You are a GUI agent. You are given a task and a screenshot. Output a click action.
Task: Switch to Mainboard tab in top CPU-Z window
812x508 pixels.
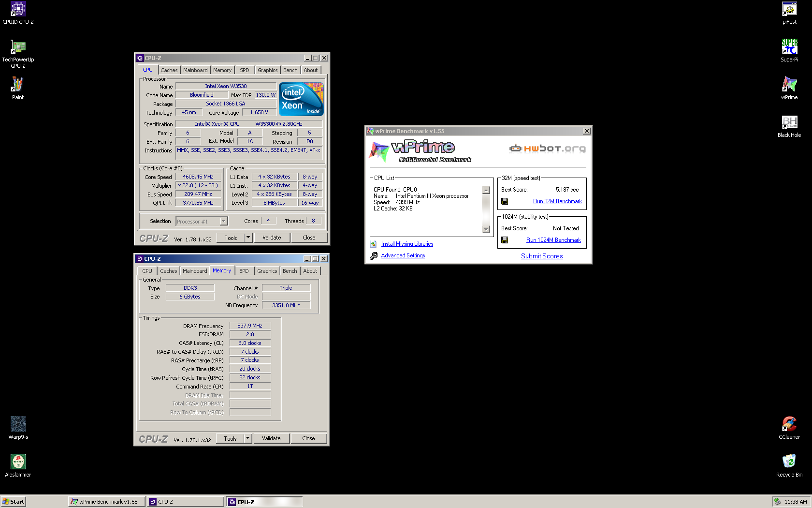tap(195, 70)
